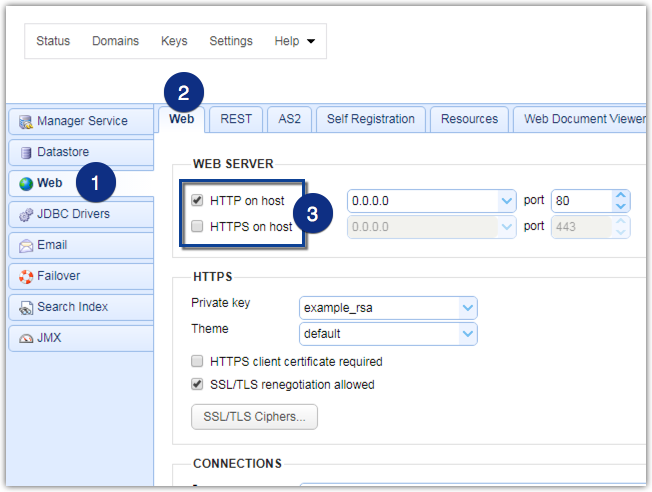The height and width of the screenshot is (492, 652).
Task: Switch to the REST tab
Action: 236,119
